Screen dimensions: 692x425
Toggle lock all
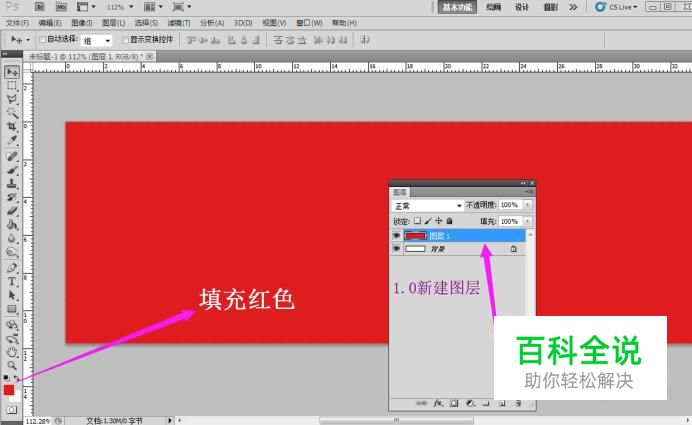point(449,221)
